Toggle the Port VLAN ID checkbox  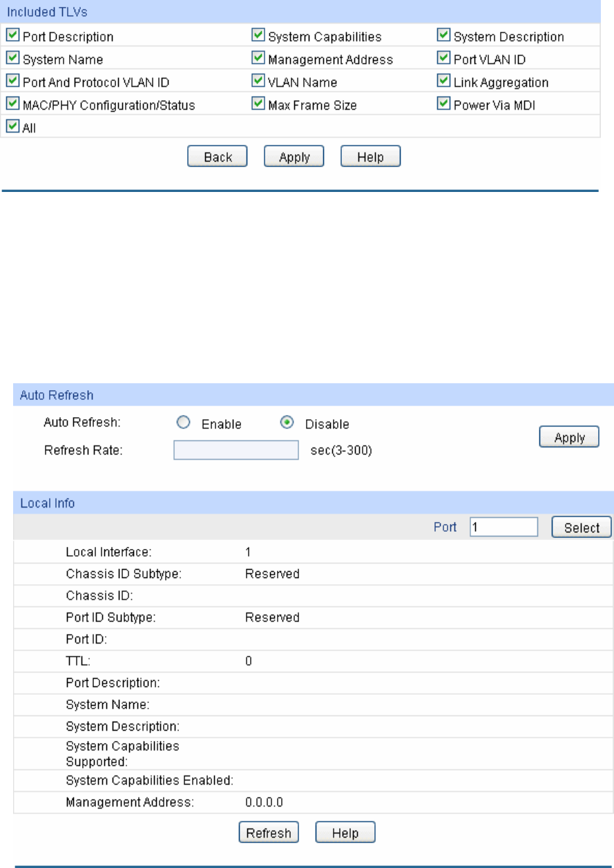point(443,59)
